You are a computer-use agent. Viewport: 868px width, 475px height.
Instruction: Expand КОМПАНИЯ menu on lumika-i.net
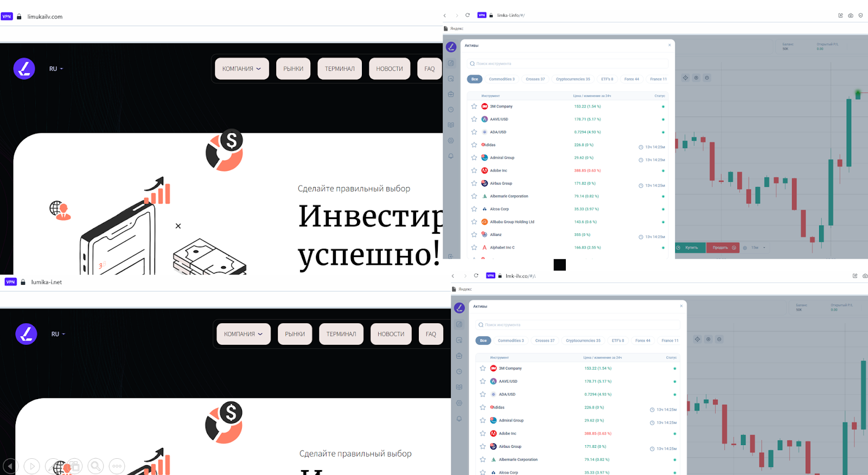coord(244,334)
